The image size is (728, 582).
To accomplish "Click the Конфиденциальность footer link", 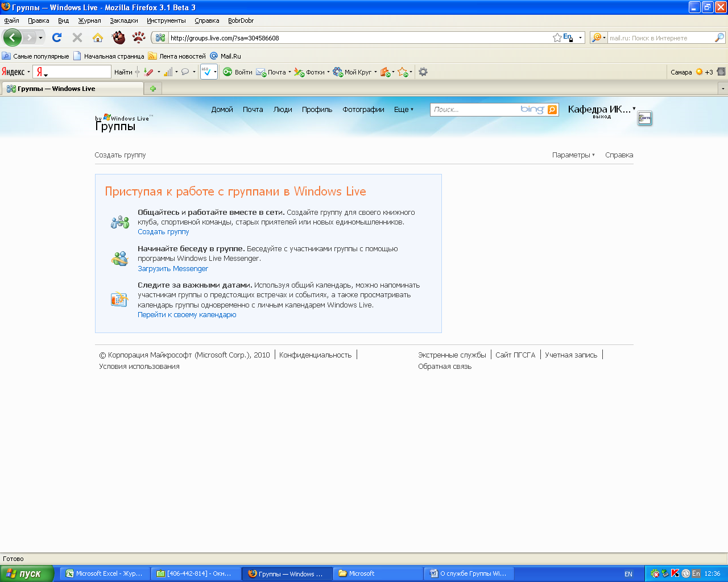I will (x=316, y=355).
